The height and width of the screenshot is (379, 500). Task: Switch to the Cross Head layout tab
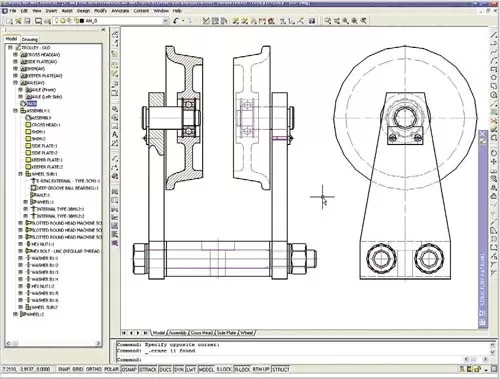point(202,333)
